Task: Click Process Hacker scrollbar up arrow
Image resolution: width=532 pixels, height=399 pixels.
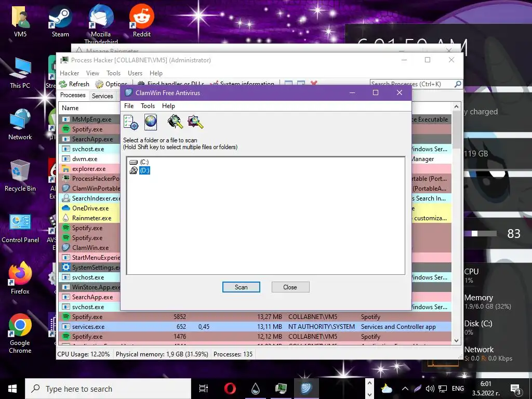Action: coord(456,107)
